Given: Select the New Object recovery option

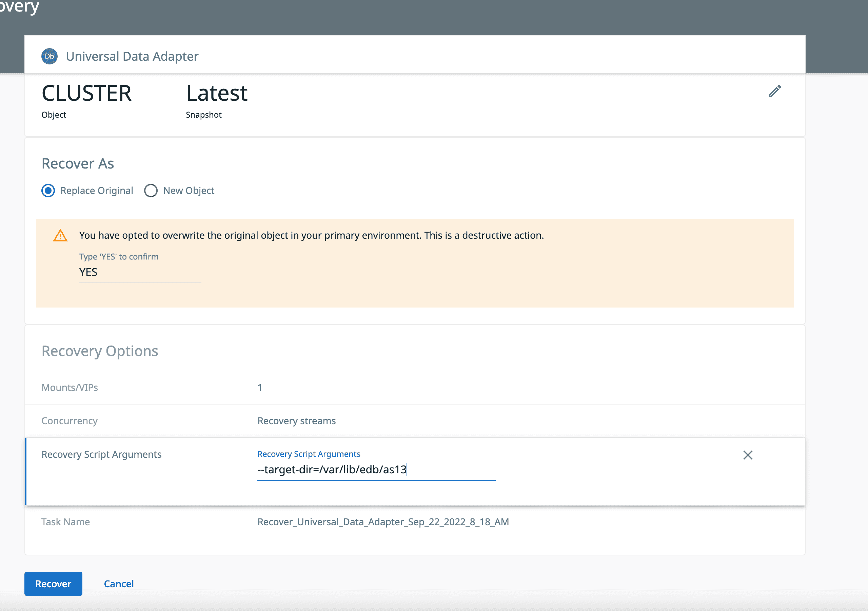Looking at the screenshot, I should point(151,190).
